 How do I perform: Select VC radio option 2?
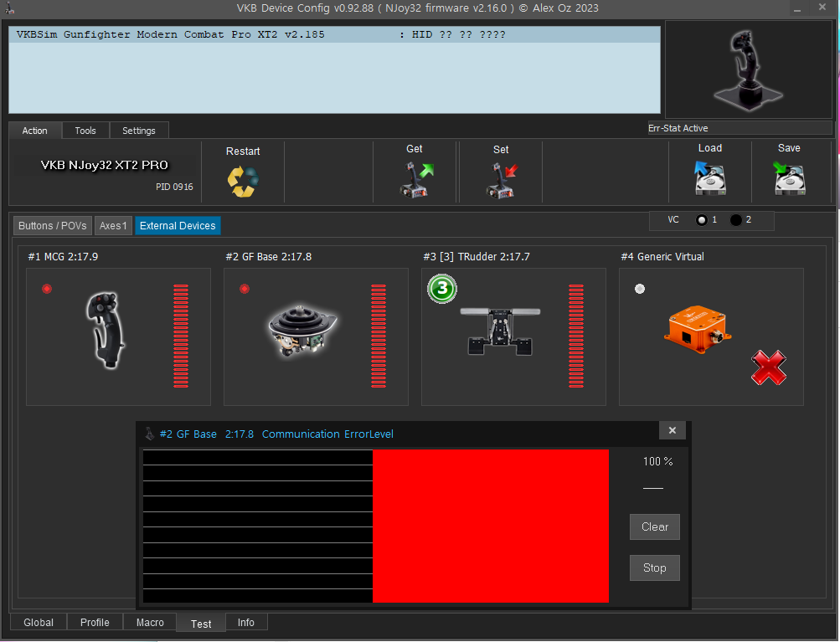(x=736, y=220)
